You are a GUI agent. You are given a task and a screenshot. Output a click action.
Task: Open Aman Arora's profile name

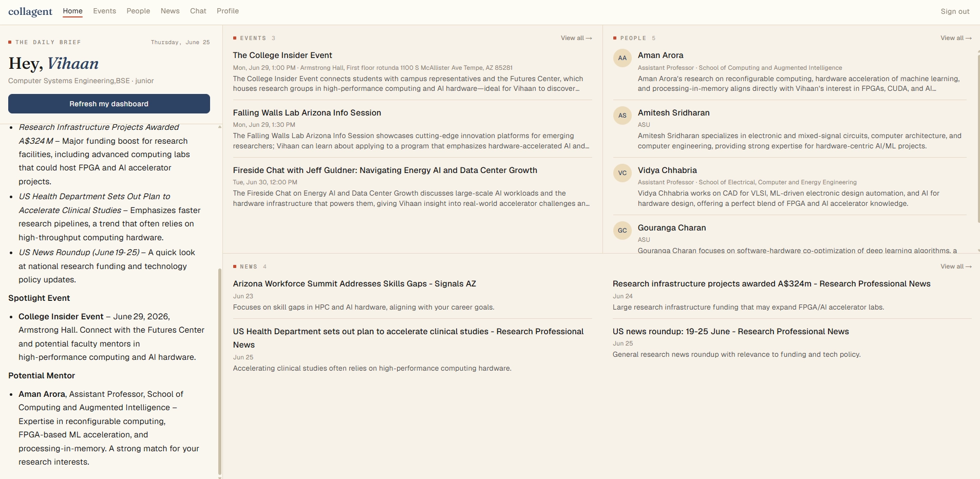(x=661, y=55)
